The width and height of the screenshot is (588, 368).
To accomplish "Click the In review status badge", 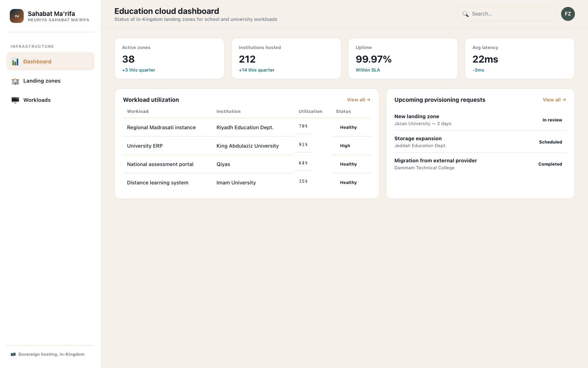I will (552, 120).
